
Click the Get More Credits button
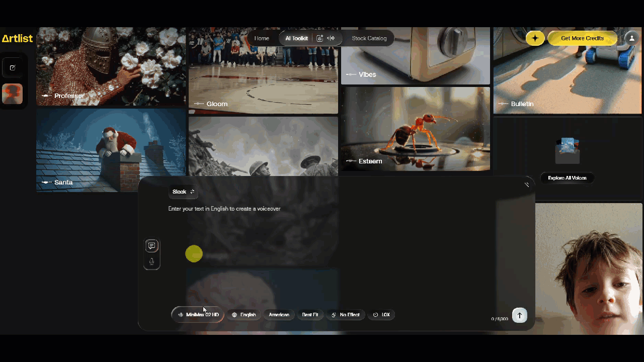click(582, 38)
